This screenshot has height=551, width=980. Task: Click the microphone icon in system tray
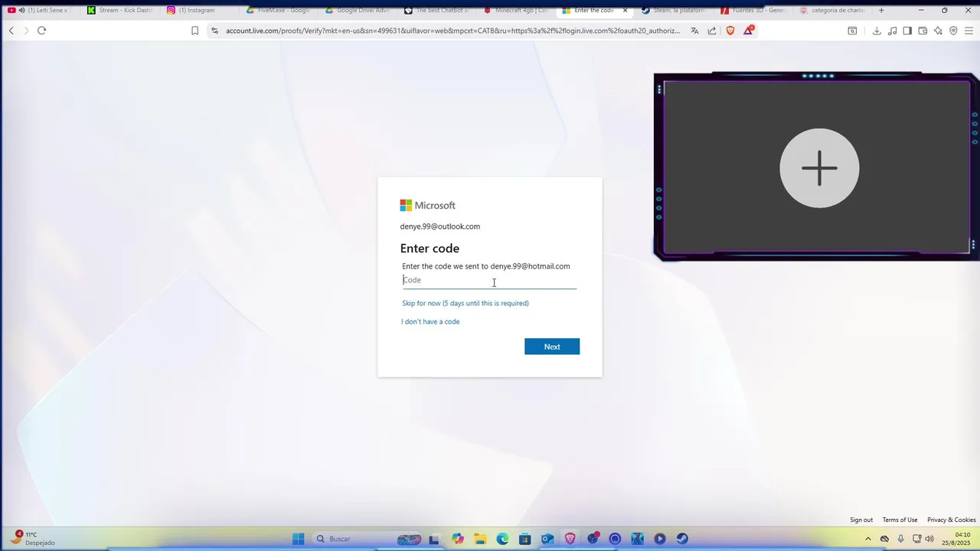coord(900,539)
